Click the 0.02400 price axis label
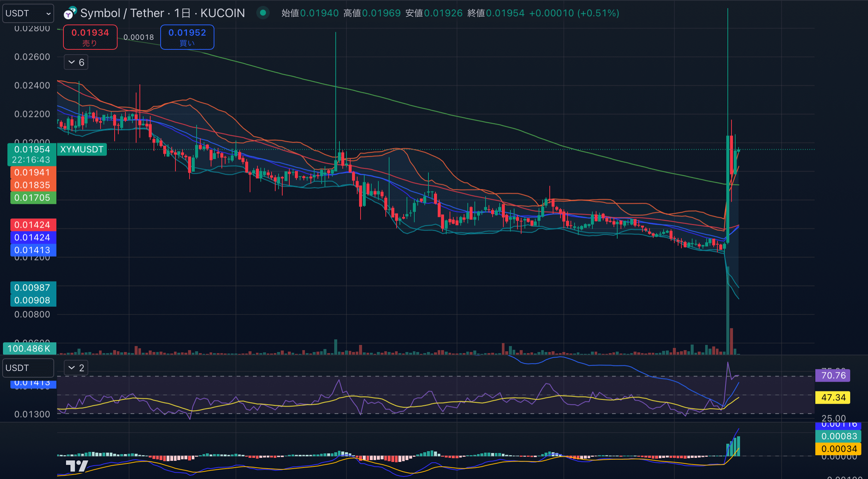 [x=32, y=85]
